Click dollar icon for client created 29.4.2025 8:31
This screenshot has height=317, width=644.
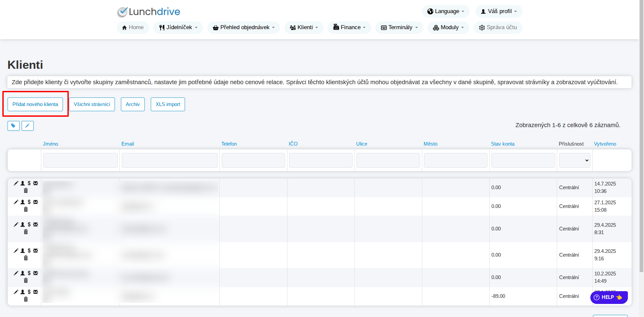pos(29,224)
